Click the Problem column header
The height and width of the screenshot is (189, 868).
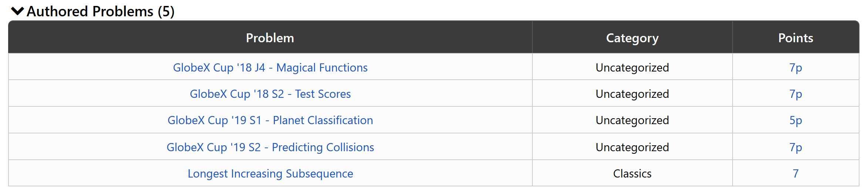[270, 38]
